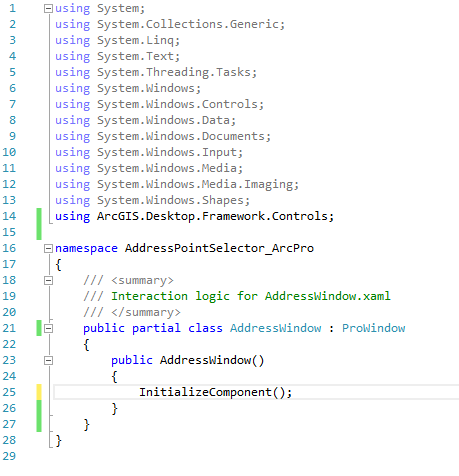Click line number 21 in gutter
This screenshot has width=459, height=476.
pyautogui.click(x=9, y=328)
